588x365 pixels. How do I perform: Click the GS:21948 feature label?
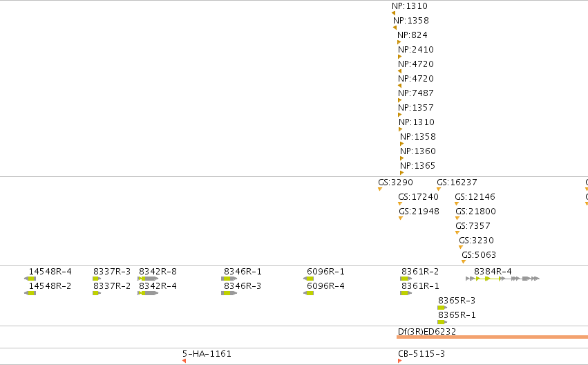tap(419, 212)
